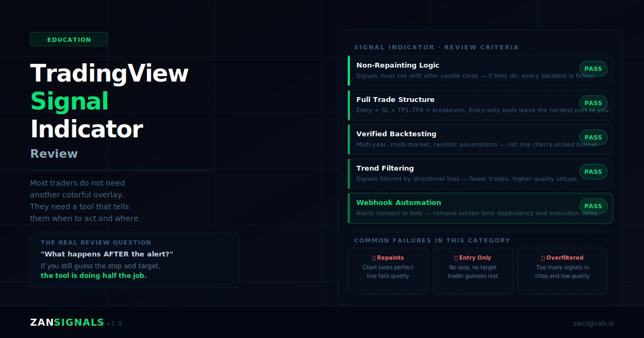Viewport: 644px width, 338px height.
Task: Click 'They need a tool that tells' line
Action: pos(79,207)
